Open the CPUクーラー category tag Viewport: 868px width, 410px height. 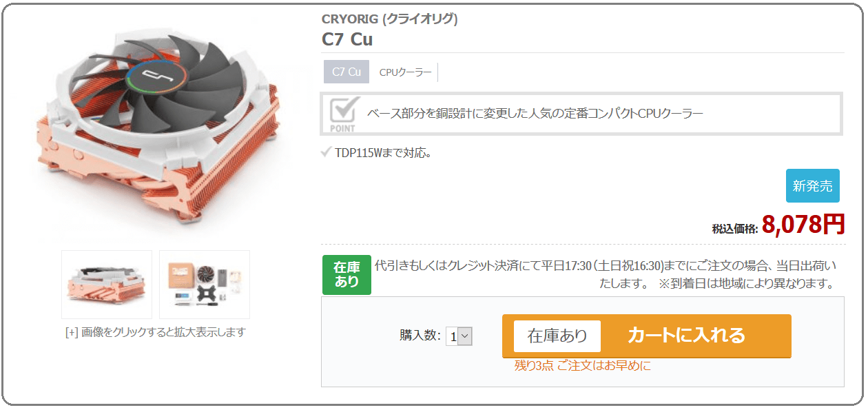tap(406, 72)
